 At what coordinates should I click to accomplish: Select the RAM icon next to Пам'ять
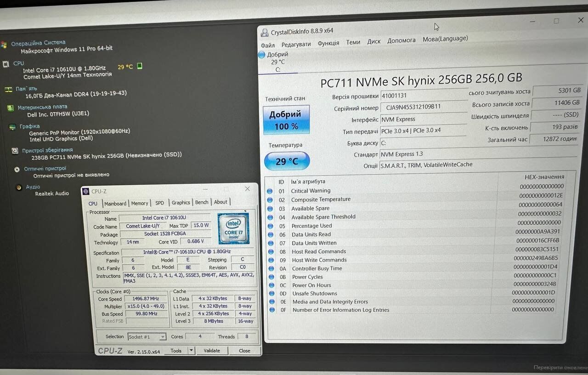pyautogui.click(x=8, y=89)
